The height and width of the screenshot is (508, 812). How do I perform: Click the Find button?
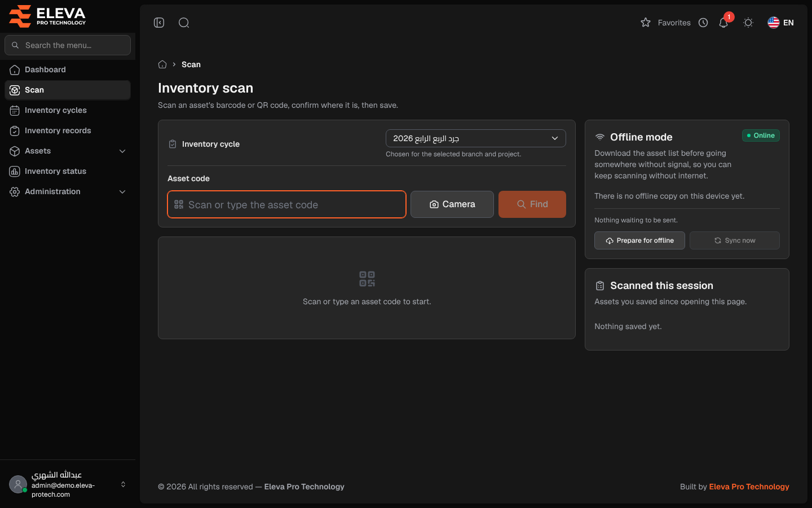pos(532,204)
